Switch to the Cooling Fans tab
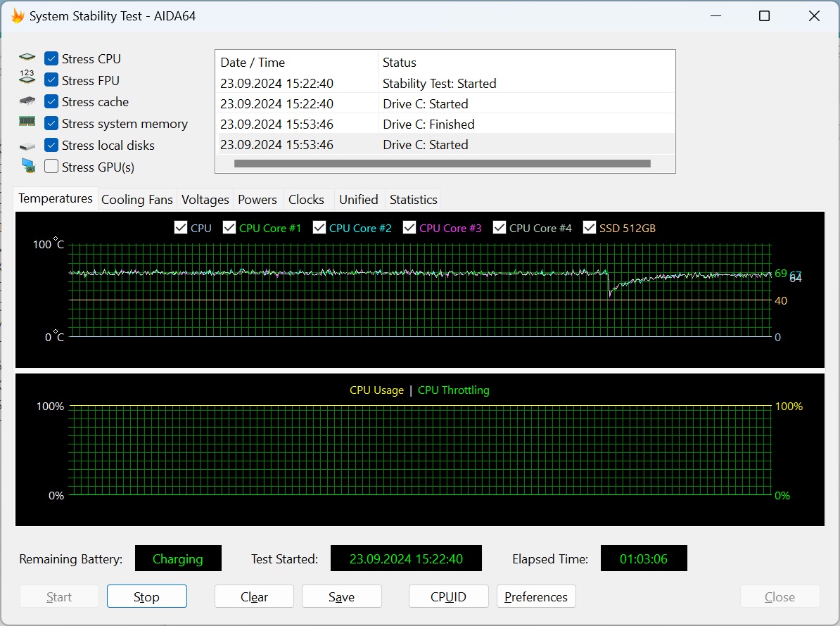840x626 pixels. (x=136, y=200)
